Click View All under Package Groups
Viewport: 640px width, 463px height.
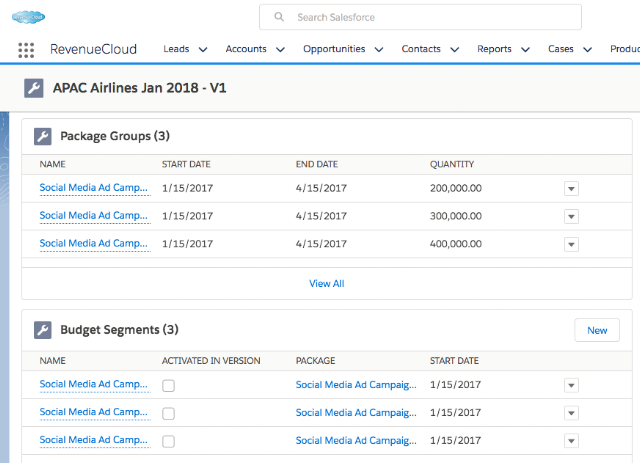(x=327, y=283)
